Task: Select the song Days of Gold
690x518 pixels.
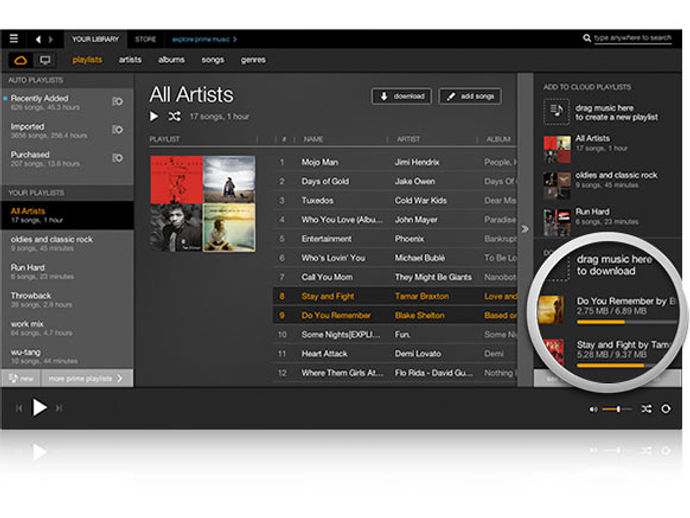Action: [x=325, y=181]
